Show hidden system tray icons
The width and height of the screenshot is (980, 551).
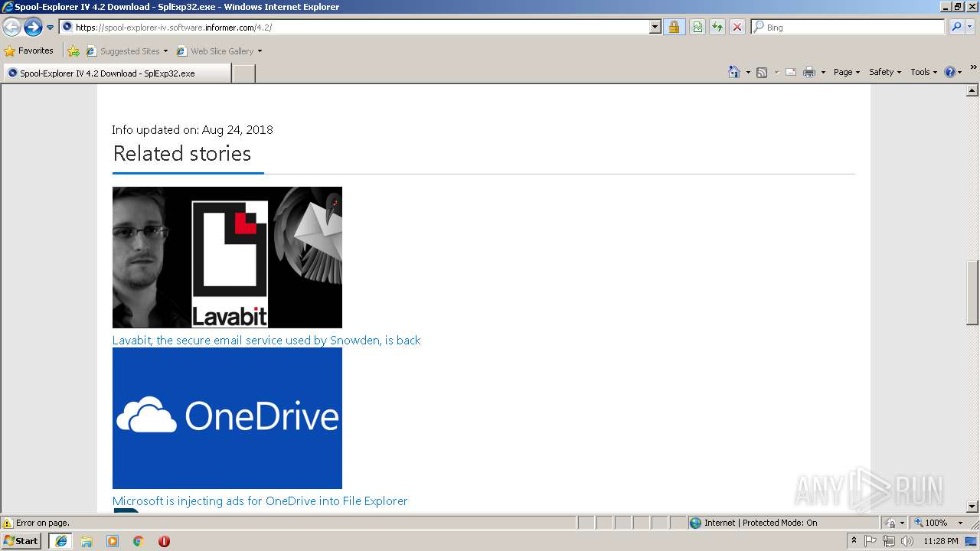(x=854, y=540)
